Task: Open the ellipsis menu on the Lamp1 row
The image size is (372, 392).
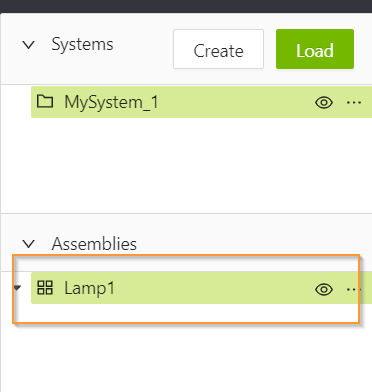Action: pos(354,289)
